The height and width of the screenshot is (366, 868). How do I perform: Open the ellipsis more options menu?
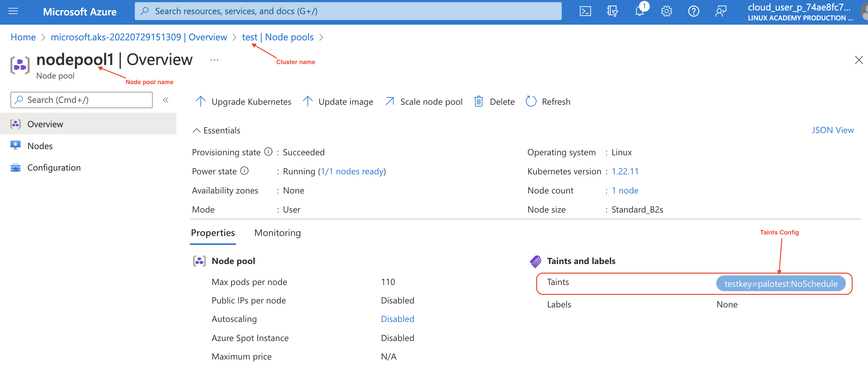tap(214, 60)
